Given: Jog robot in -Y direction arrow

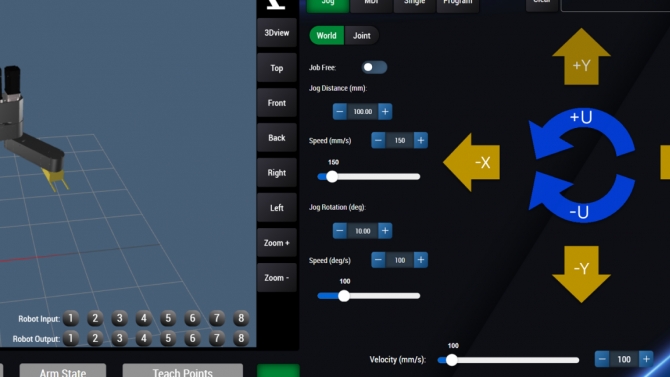Looking at the screenshot, I should click(x=581, y=274).
